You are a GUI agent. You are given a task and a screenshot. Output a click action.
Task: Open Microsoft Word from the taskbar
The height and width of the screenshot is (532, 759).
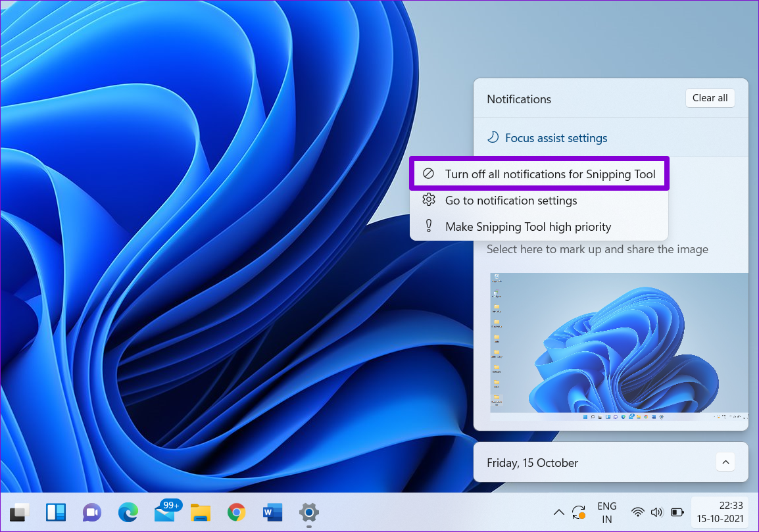[272, 512]
